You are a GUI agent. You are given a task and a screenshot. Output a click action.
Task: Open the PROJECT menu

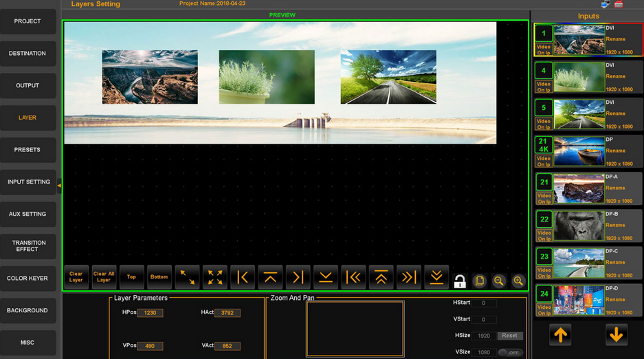27,21
